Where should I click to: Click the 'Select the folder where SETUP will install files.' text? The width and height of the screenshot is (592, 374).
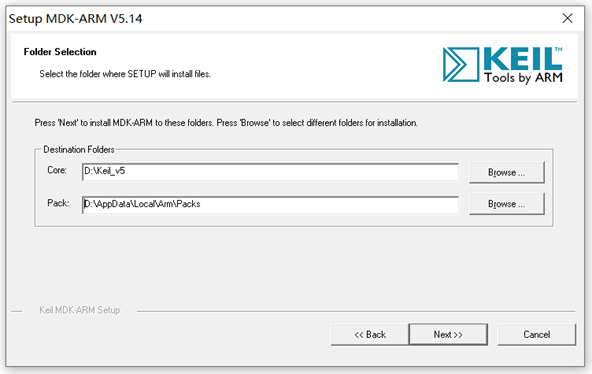tap(125, 74)
